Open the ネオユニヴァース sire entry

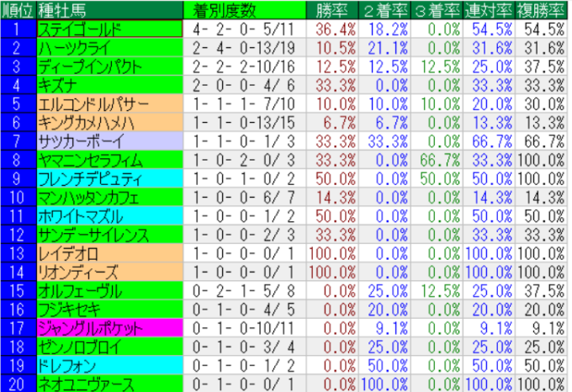[x=109, y=384]
